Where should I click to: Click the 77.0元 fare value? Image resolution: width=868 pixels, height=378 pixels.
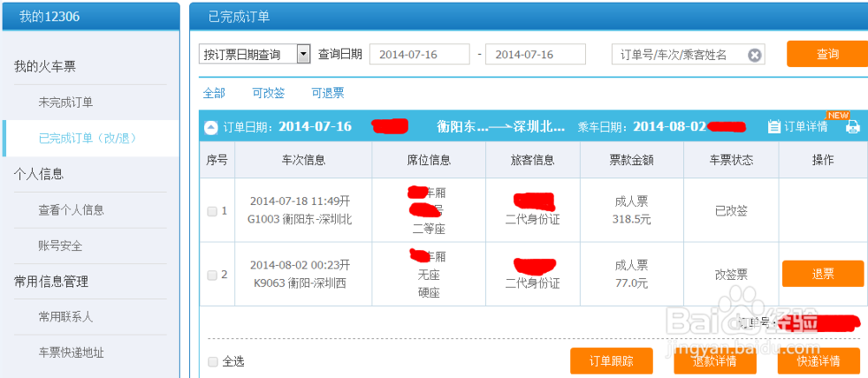pyautogui.click(x=632, y=283)
